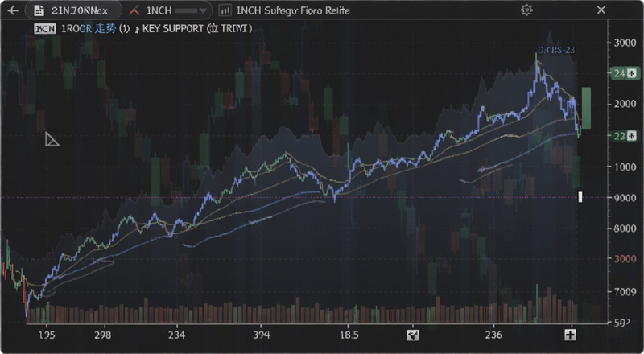The width and height of the screenshot is (644, 354).
Task: Click the 18.5 time axis label
Action: [x=349, y=335]
